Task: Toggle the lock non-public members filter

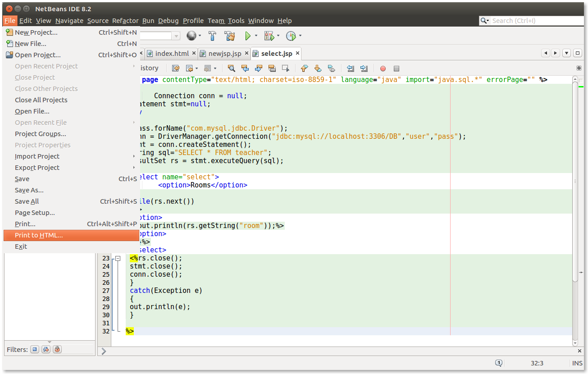Action: click(57, 349)
